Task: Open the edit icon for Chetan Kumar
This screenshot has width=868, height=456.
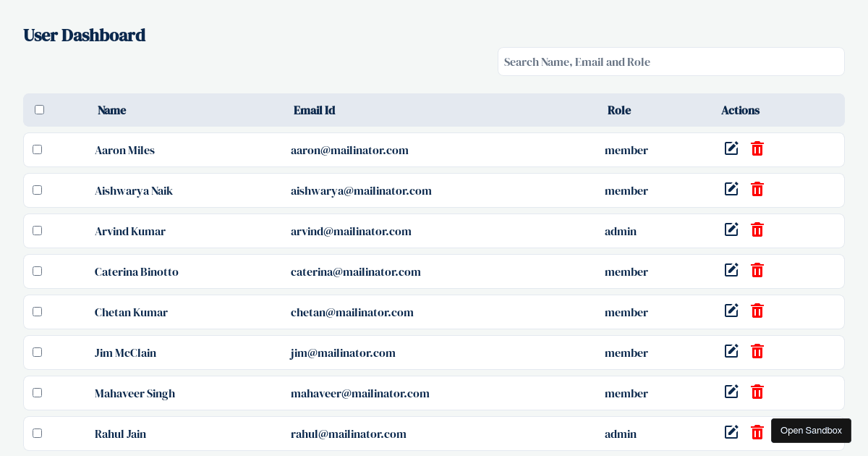Action: coord(731,311)
